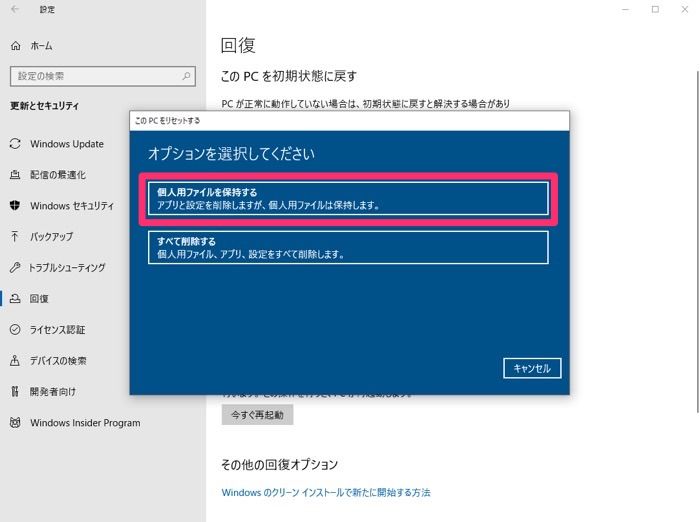Click the back arrow in Settings title bar

(15, 9)
